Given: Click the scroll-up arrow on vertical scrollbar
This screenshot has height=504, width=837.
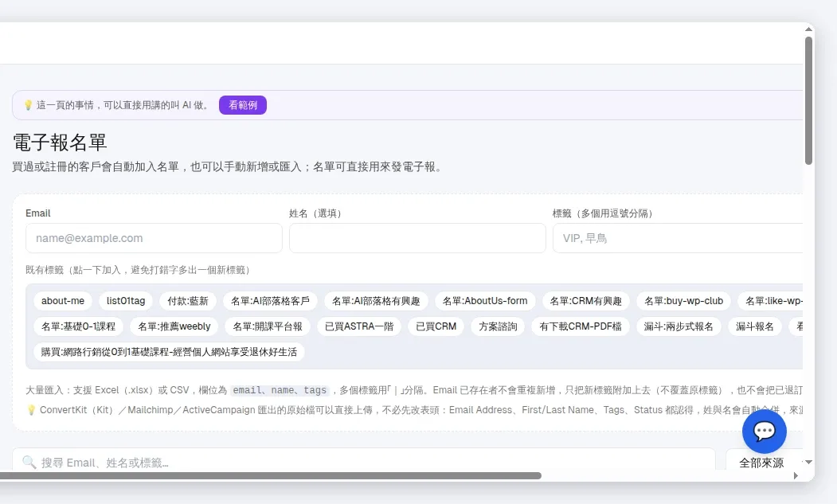Looking at the screenshot, I should [808, 29].
